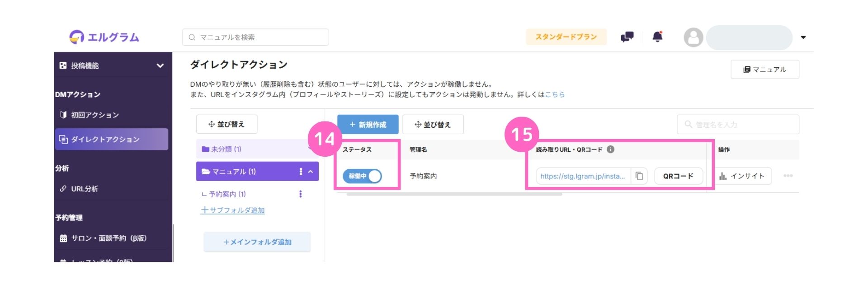Image resolution: width=868 pixels, height=289 pixels.
Task: Click the スタンダードプラン badge
Action: point(566,37)
